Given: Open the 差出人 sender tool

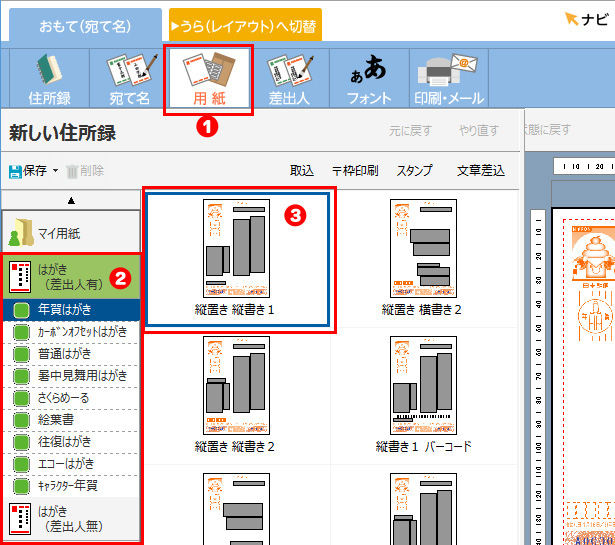Looking at the screenshot, I should (x=289, y=78).
